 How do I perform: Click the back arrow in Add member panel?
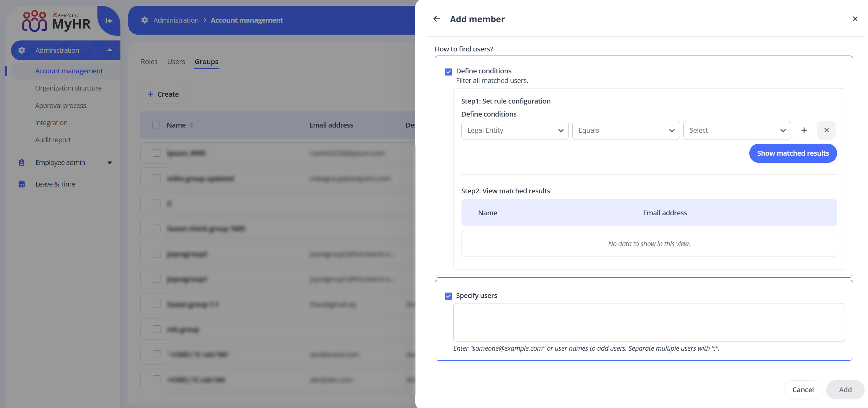(x=436, y=19)
